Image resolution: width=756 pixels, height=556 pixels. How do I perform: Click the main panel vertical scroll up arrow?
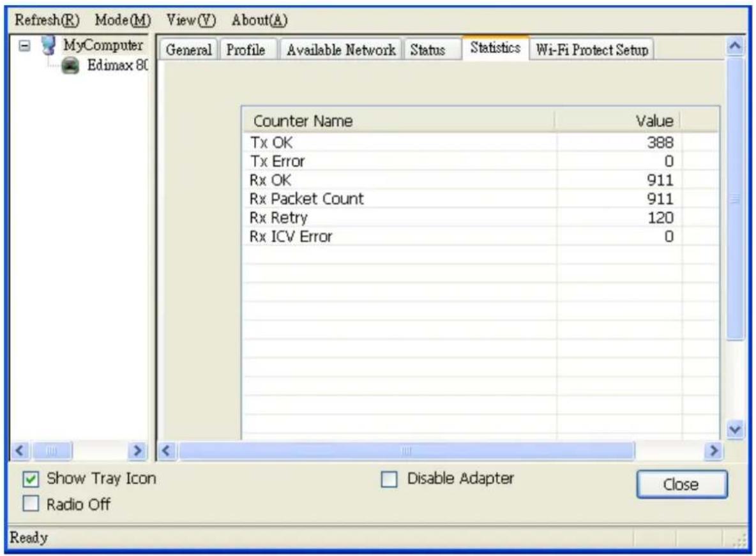(x=735, y=47)
